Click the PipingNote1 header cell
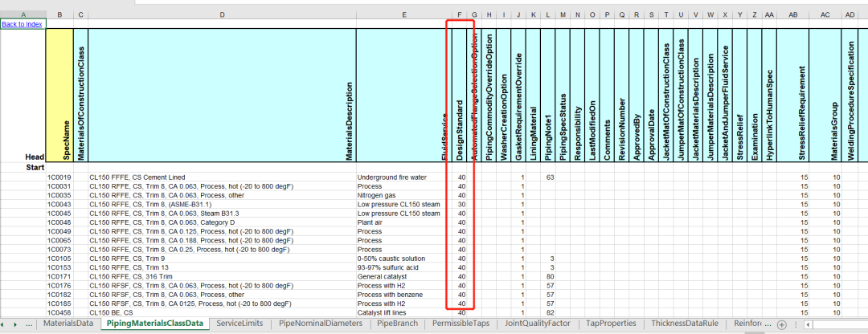868x334 pixels. point(547,95)
